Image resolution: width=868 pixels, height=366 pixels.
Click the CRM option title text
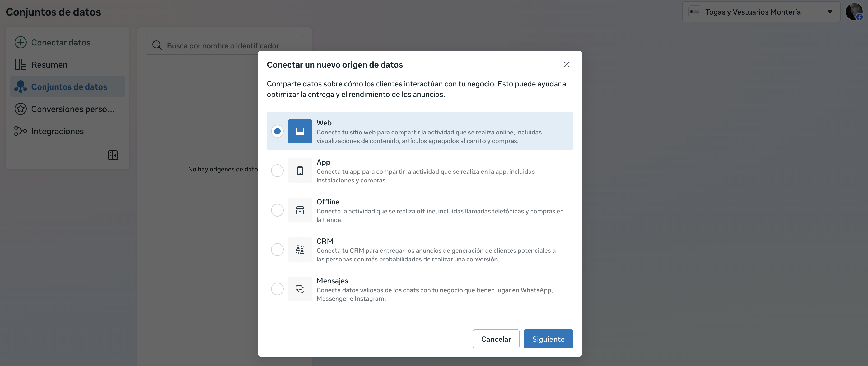tap(325, 241)
